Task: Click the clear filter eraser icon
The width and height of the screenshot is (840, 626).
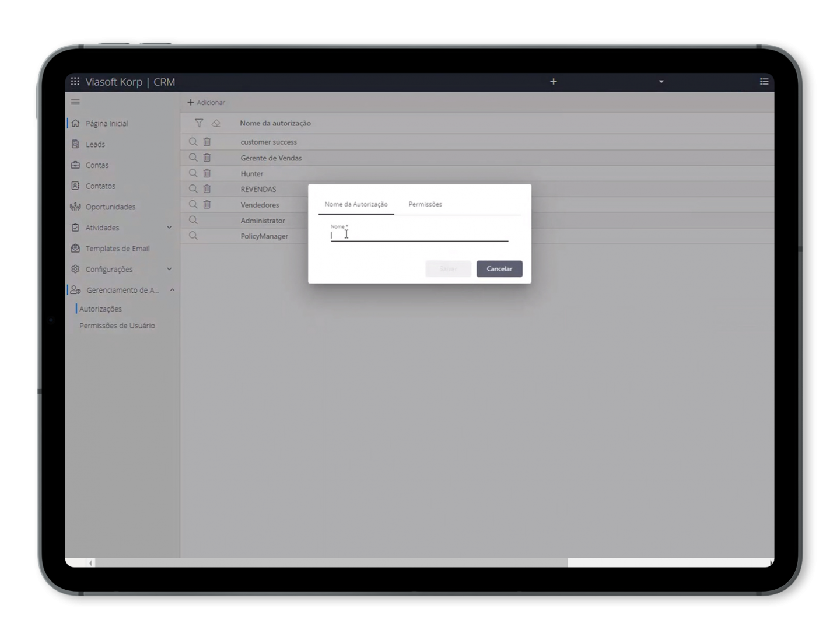Action: pos(216,123)
